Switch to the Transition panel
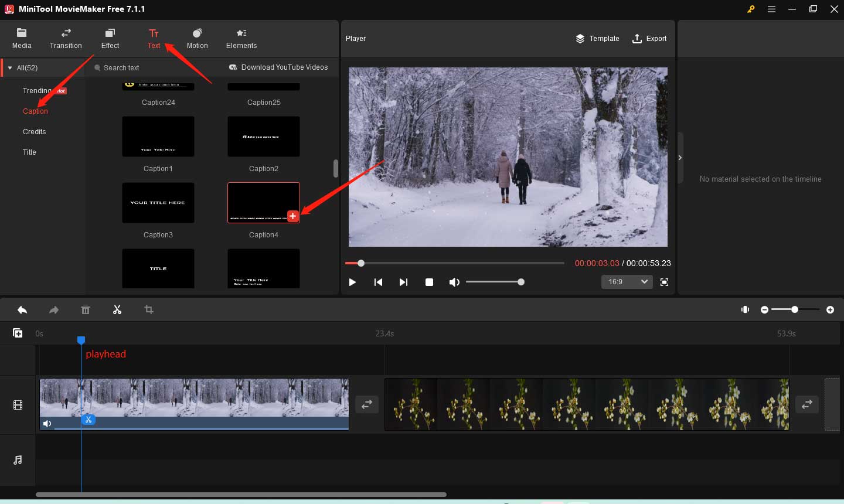This screenshot has width=844, height=504. [x=66, y=38]
